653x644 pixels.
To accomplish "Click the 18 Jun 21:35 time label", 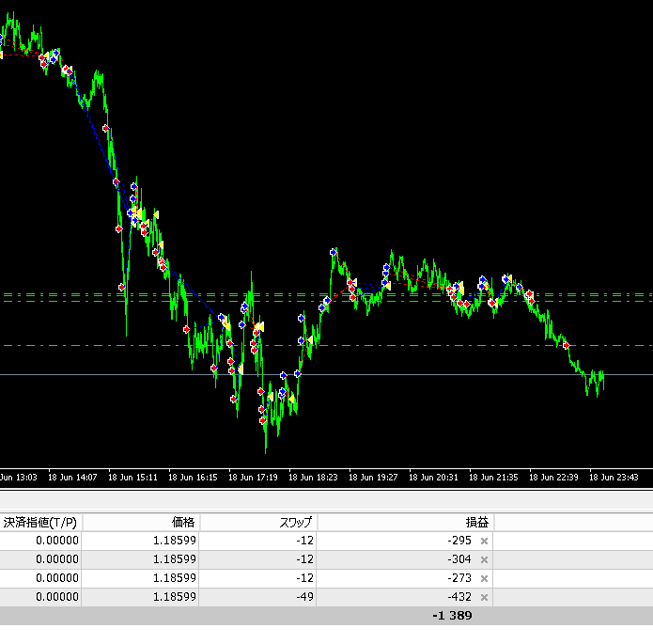I will coord(493,478).
